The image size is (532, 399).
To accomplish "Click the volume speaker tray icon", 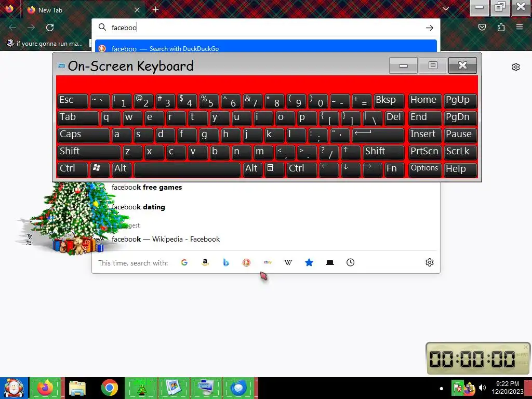I will (x=482, y=388).
